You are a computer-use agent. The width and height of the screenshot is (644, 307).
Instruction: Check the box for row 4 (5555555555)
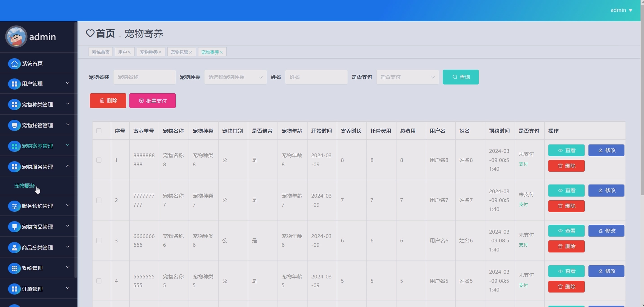(x=99, y=281)
